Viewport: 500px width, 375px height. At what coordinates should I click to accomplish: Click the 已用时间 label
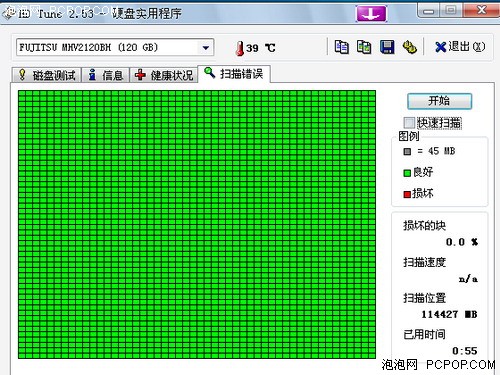[424, 334]
